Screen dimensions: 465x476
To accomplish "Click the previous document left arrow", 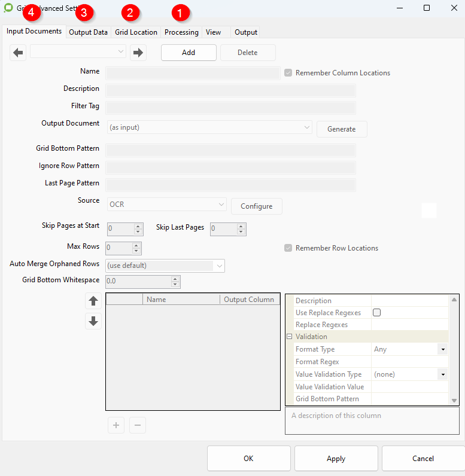I will tap(18, 53).
